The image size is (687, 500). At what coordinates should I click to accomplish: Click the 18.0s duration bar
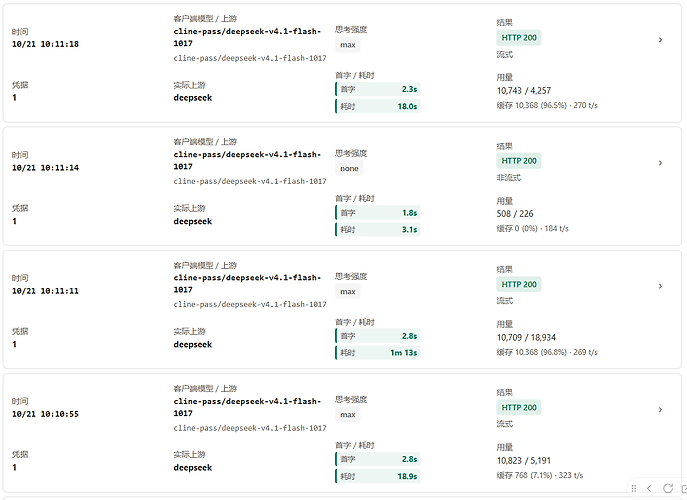tap(378, 106)
